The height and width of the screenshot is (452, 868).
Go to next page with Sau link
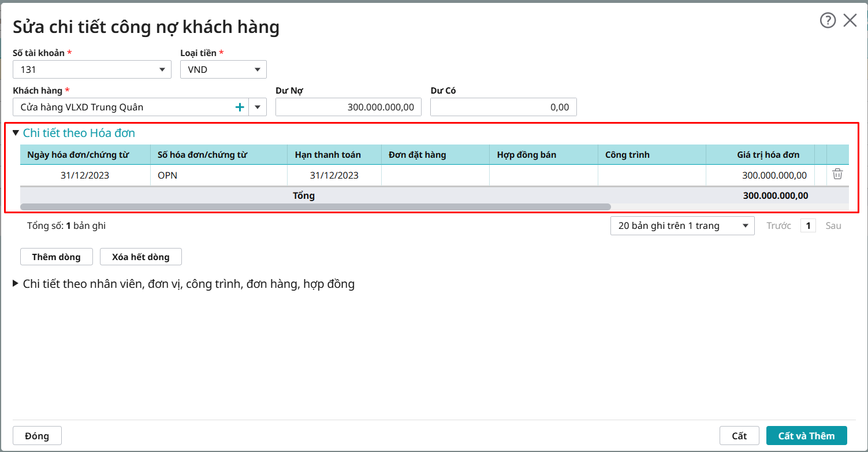coord(833,225)
